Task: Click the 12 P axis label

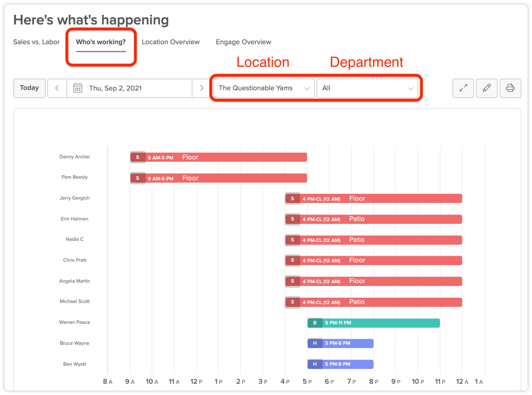Action: point(196,382)
